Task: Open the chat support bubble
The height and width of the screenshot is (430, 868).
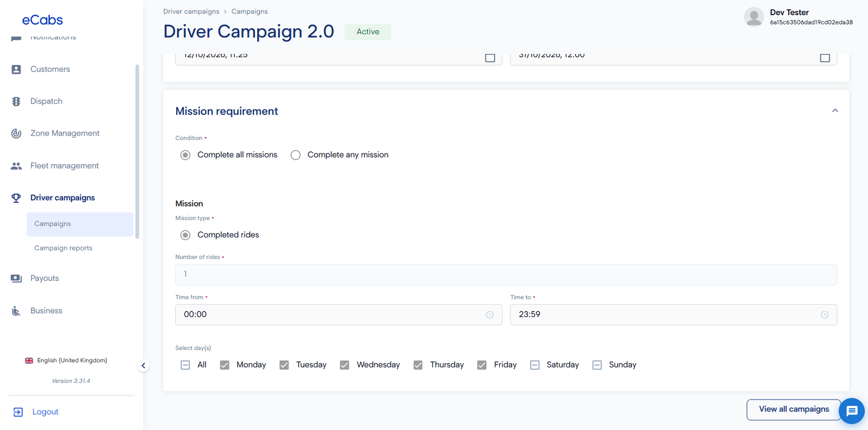Action: (852, 411)
